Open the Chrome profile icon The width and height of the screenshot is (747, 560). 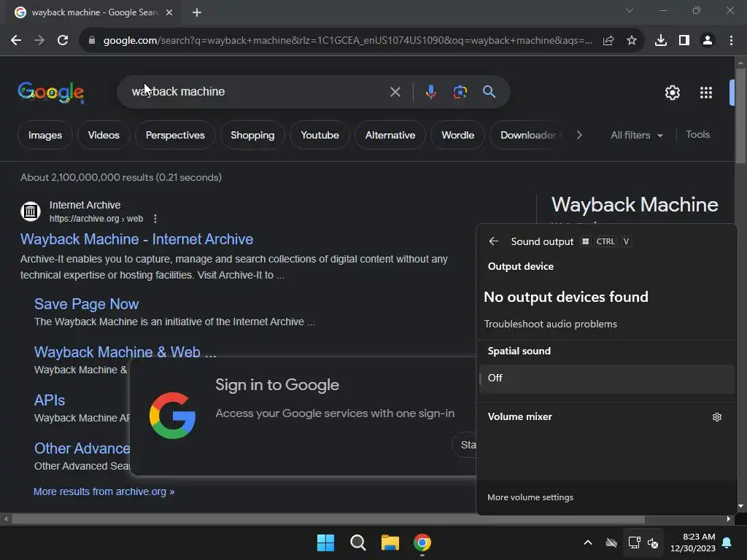[x=708, y=41]
